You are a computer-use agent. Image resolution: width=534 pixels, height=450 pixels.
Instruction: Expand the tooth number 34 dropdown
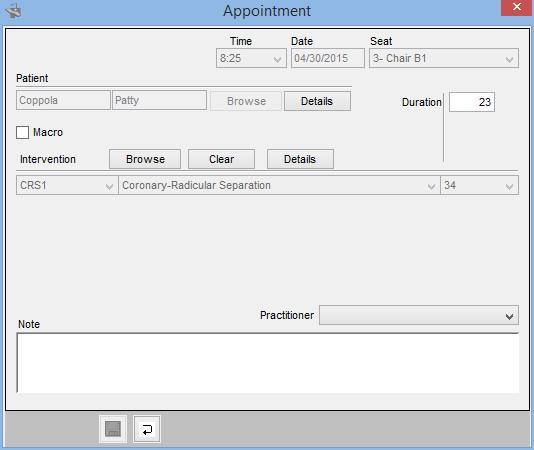480,185
